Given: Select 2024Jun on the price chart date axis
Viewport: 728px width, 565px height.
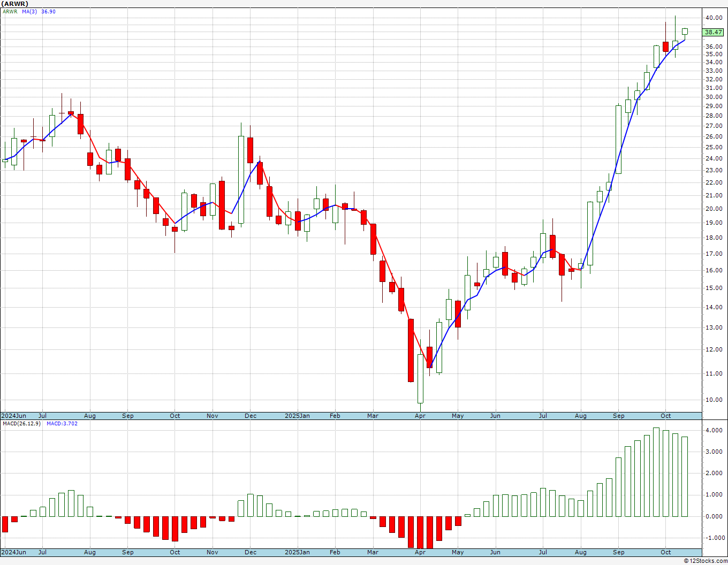Looking at the screenshot, I should coord(13,416).
